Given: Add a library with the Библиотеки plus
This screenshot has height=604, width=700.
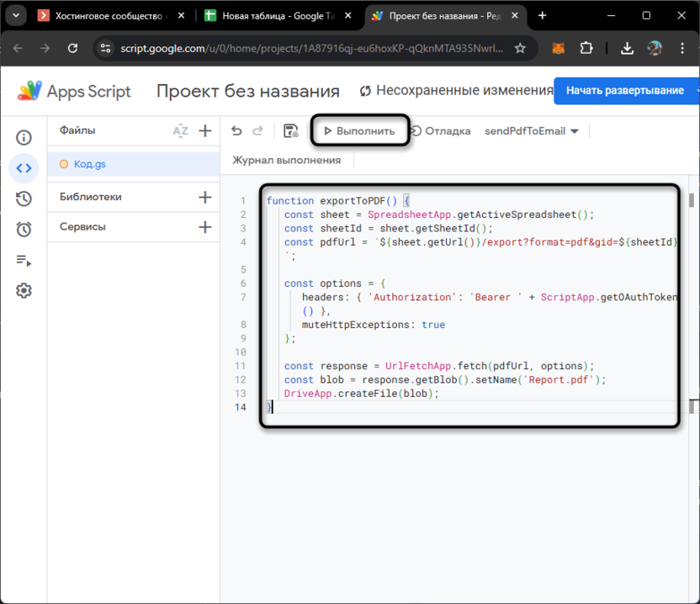Looking at the screenshot, I should pos(204,197).
